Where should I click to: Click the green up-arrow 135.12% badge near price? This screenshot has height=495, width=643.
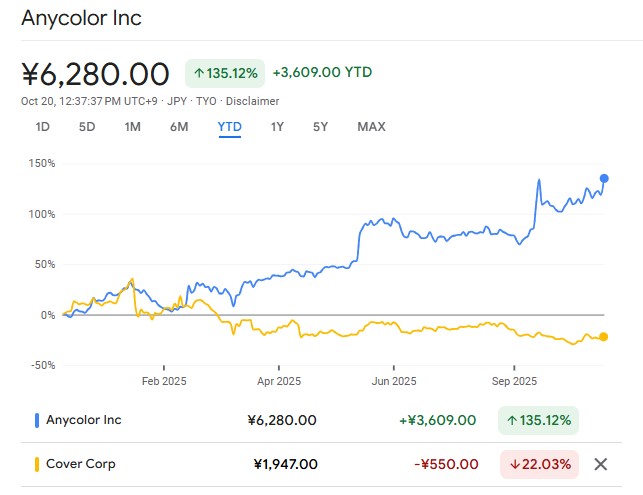[225, 73]
